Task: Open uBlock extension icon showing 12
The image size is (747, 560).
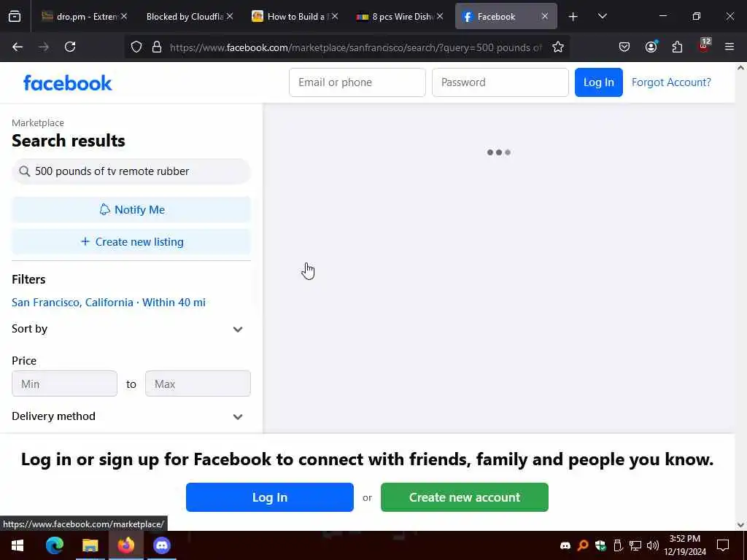Action: 704,46
